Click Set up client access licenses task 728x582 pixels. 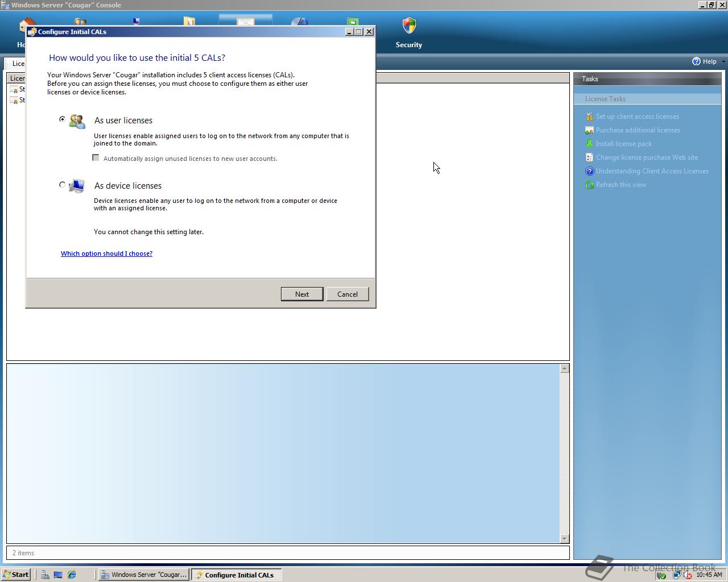coord(637,117)
